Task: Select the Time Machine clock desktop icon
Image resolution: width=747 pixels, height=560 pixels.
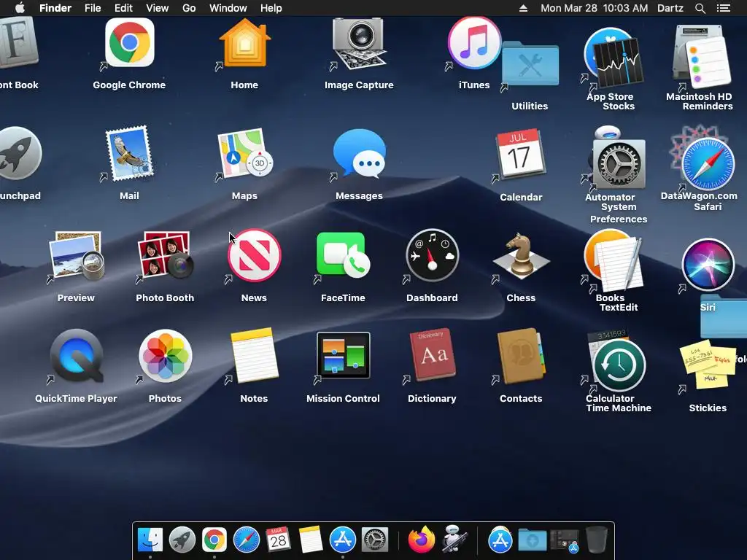Action: click(x=619, y=365)
